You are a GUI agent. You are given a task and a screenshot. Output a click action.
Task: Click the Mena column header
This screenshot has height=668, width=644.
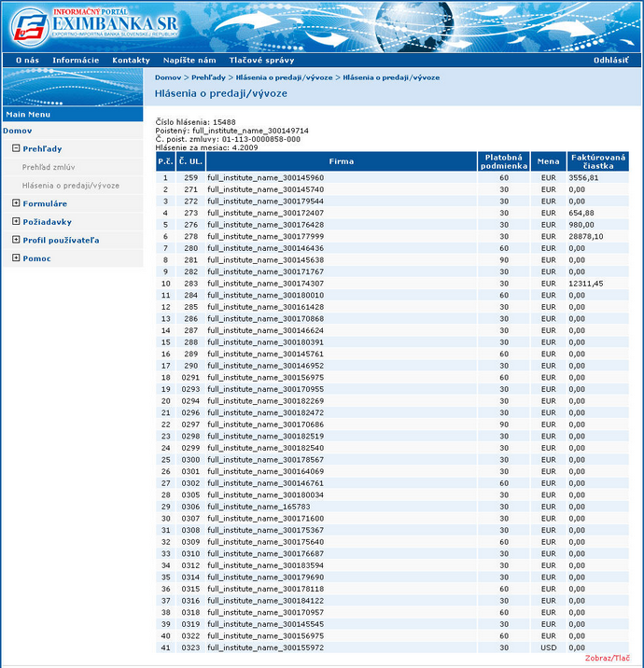[548, 161]
